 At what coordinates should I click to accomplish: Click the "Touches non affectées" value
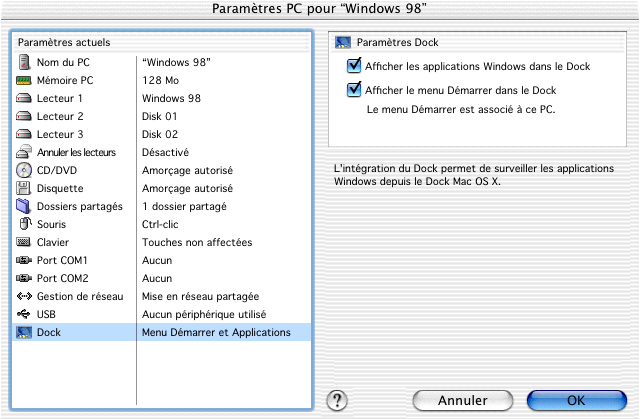pyautogui.click(x=197, y=242)
